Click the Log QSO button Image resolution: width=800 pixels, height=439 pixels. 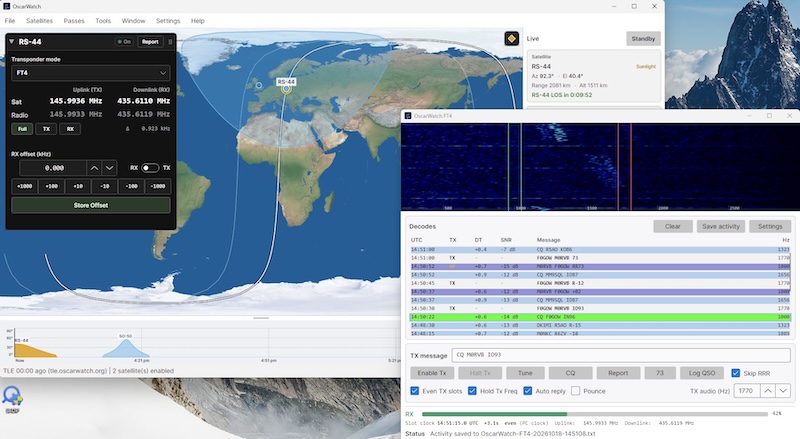click(x=702, y=373)
